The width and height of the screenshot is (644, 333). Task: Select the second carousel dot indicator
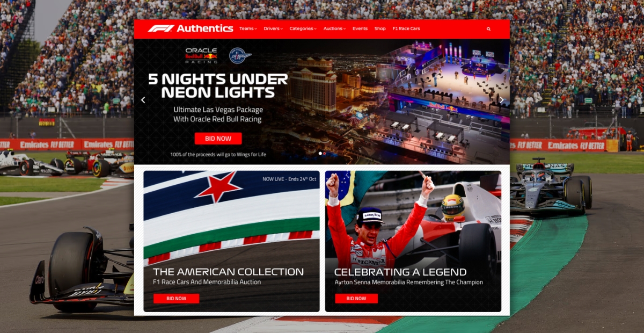pos(324,153)
